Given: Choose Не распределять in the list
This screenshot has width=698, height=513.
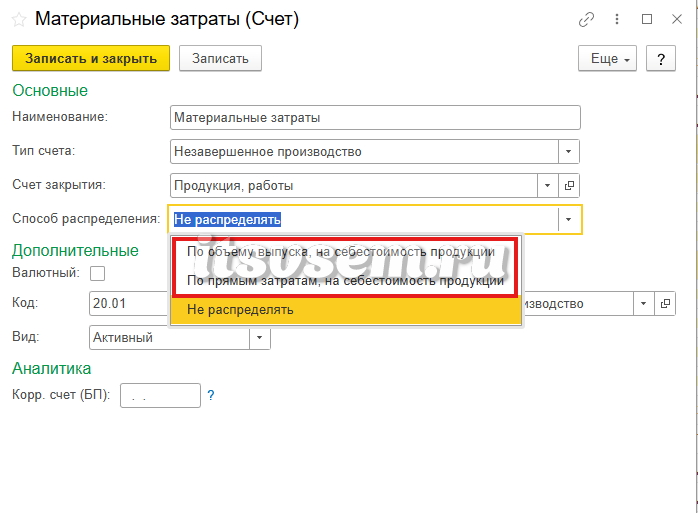Looking at the screenshot, I should point(345,310).
